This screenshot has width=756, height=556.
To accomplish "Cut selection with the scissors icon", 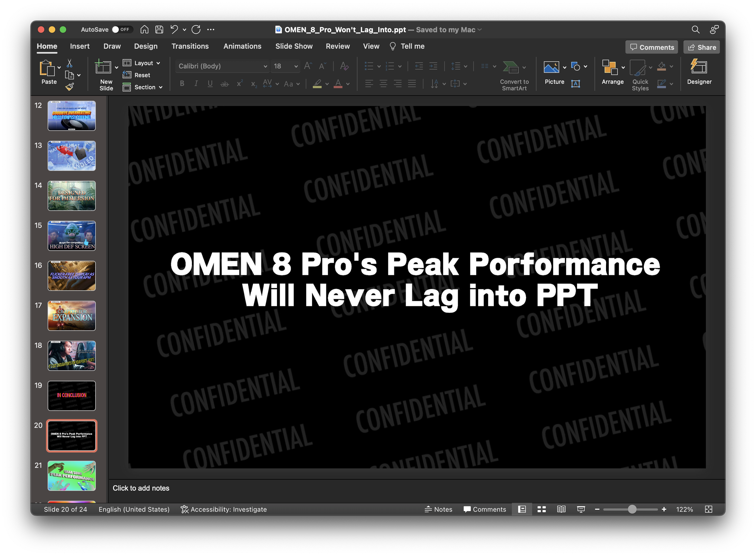I will coord(70,63).
